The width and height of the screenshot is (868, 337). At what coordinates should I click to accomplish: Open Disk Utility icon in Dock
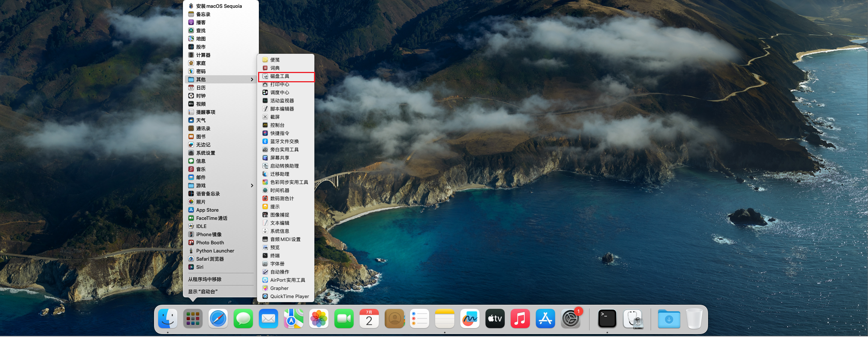633,318
